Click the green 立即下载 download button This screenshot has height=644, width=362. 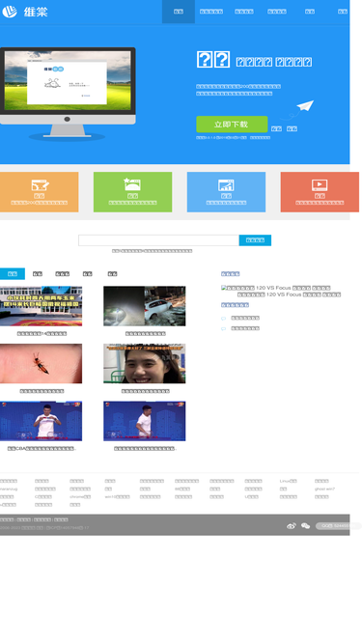point(232,124)
